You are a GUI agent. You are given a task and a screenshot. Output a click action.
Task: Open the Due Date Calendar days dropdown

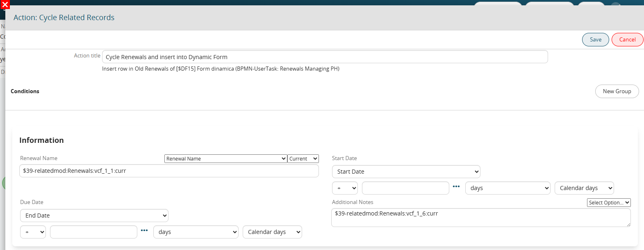pos(272,232)
